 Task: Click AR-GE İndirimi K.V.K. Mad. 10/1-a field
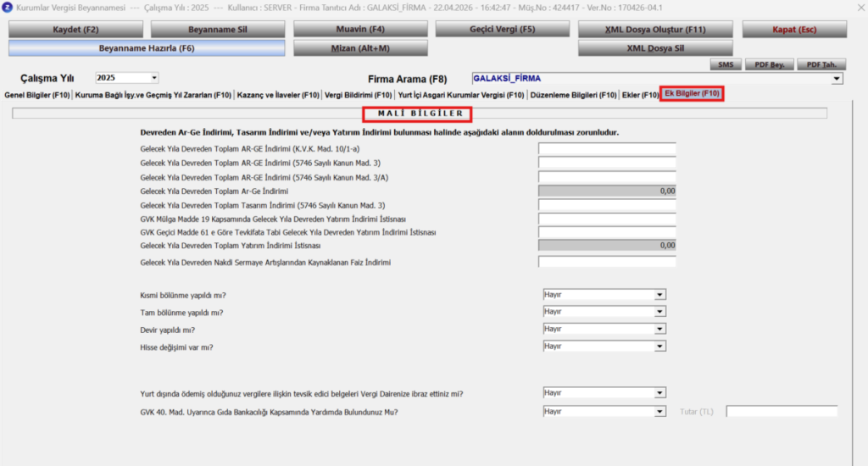click(607, 148)
